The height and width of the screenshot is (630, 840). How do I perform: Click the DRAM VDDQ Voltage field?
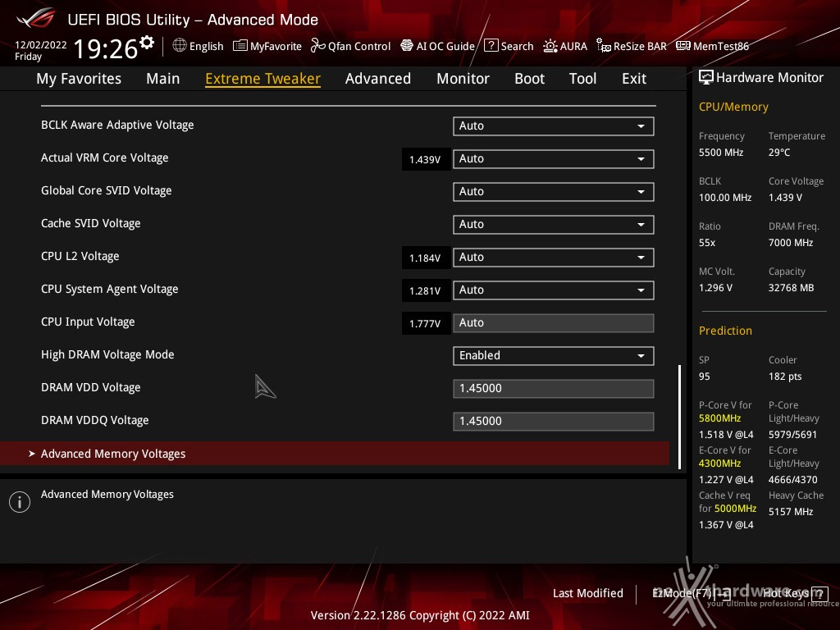[554, 421]
